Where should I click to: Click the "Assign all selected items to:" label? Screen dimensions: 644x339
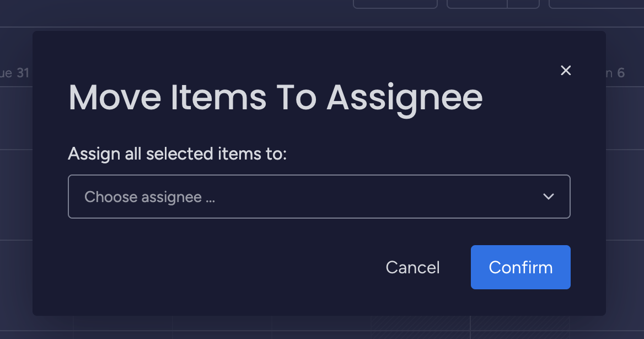click(x=178, y=153)
